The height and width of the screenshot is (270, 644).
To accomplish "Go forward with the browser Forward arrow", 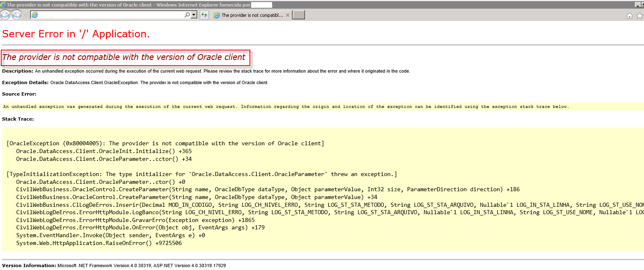I will [16, 15].
